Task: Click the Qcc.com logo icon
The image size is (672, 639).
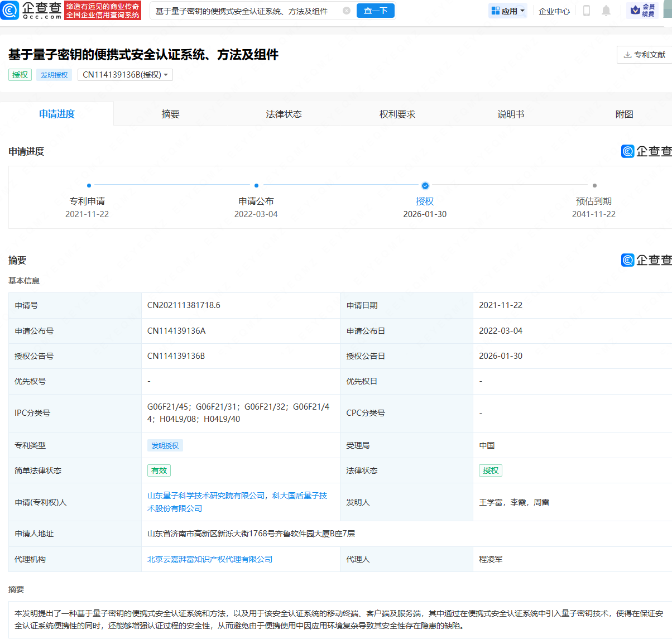Action: [10, 11]
